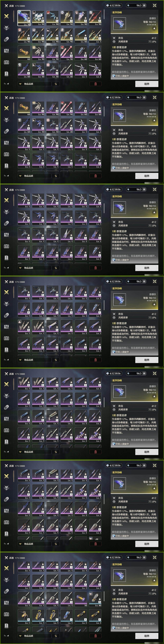
Task: Click the 培养 button in first screenshot
Action: [147, 84]
